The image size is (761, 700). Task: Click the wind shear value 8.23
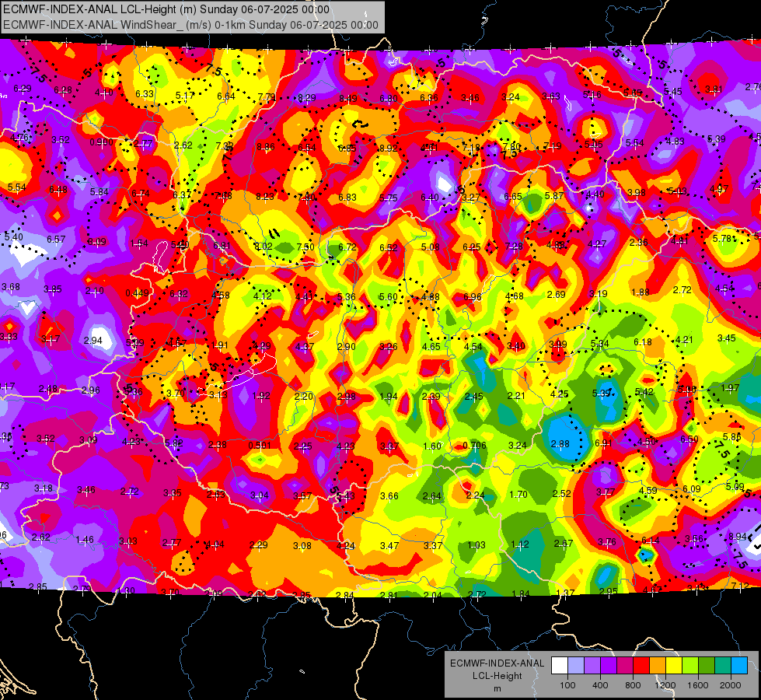[x=265, y=196]
